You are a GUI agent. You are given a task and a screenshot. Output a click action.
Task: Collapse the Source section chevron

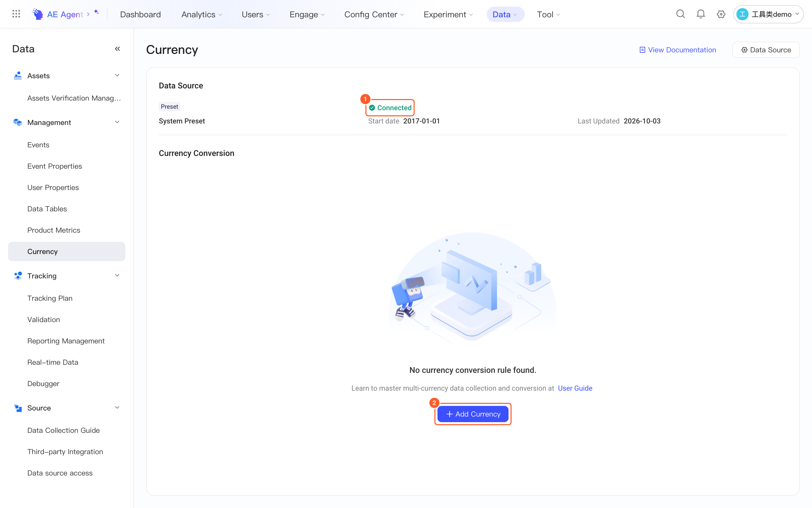click(x=117, y=407)
